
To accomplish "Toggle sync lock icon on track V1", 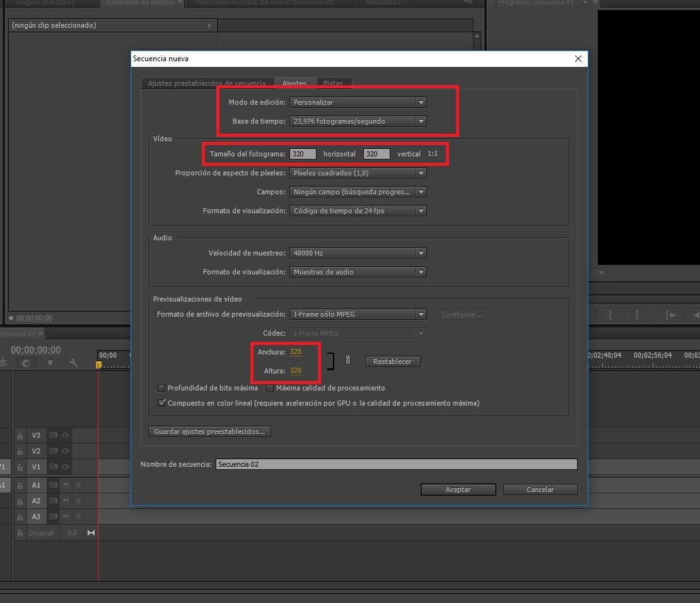I will (x=54, y=467).
